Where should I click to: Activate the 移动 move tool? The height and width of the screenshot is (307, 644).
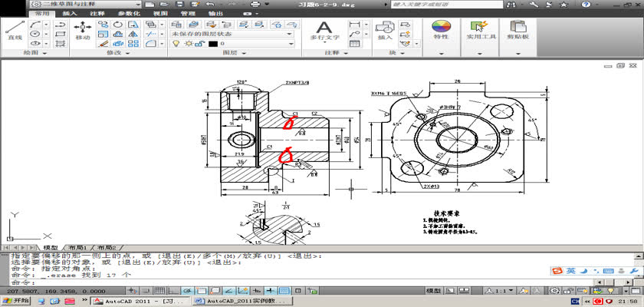point(83,31)
